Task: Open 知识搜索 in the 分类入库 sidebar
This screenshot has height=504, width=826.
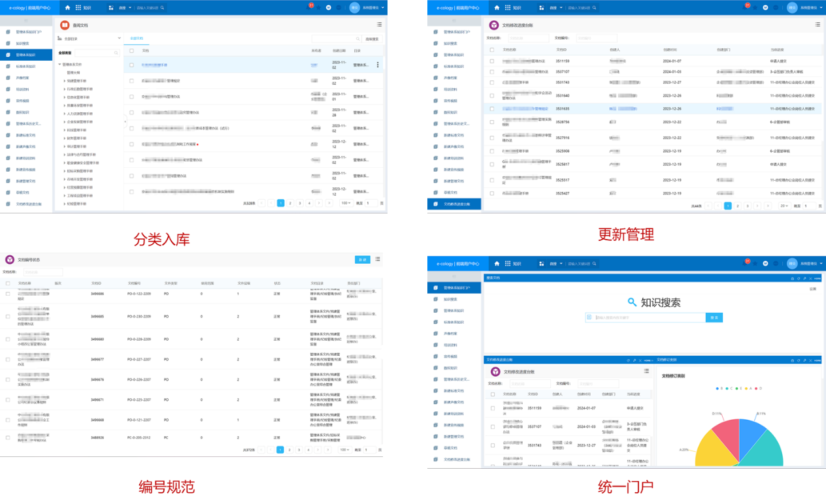Action: click(22, 43)
